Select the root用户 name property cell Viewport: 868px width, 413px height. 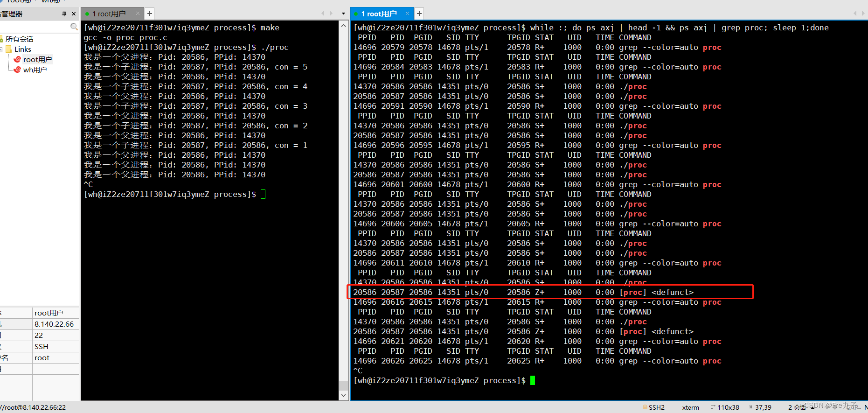click(56, 313)
